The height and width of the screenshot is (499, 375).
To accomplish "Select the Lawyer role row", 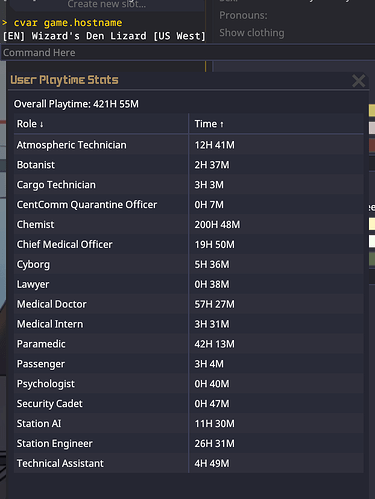I will (189, 284).
